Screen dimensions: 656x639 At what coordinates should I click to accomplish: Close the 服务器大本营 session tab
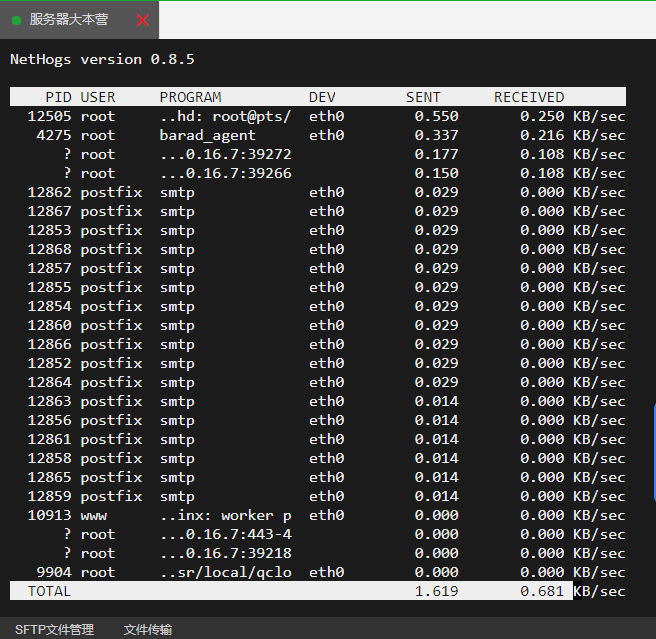(142, 20)
